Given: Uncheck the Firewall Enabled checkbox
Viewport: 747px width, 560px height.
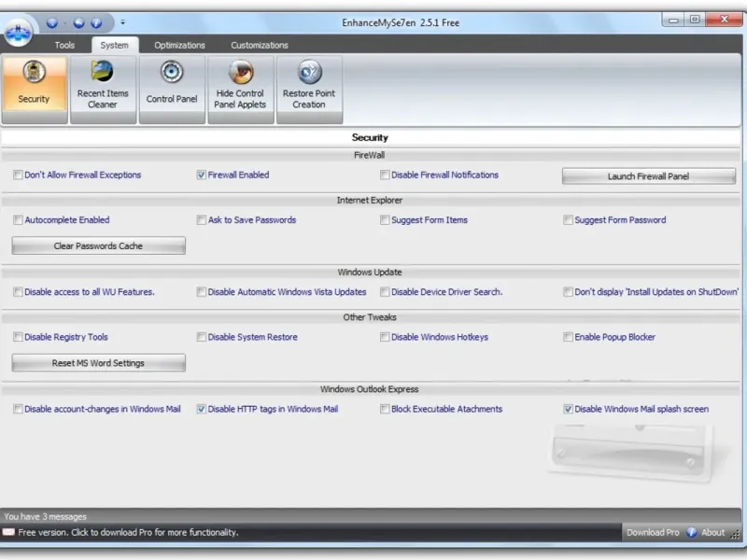Looking at the screenshot, I should [x=202, y=175].
